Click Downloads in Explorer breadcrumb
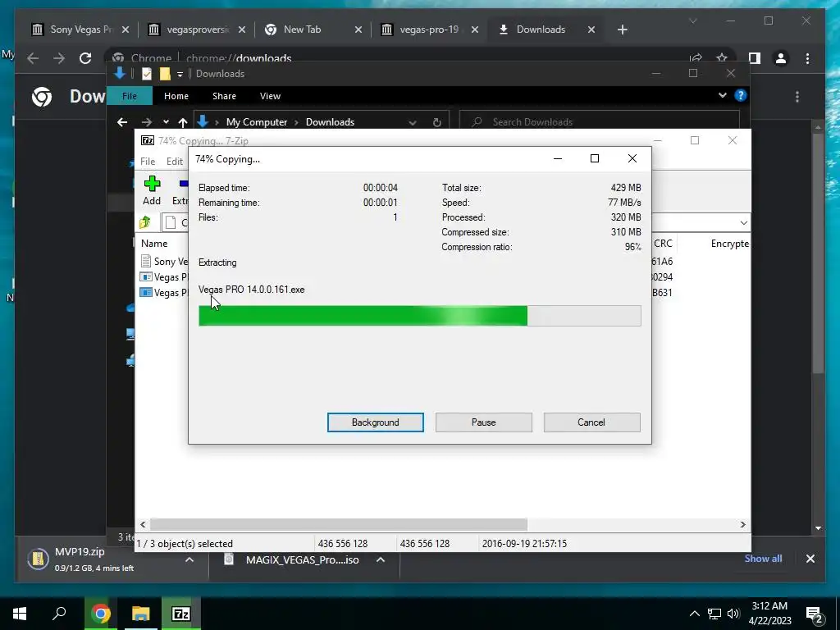This screenshot has width=840, height=630. [330, 122]
